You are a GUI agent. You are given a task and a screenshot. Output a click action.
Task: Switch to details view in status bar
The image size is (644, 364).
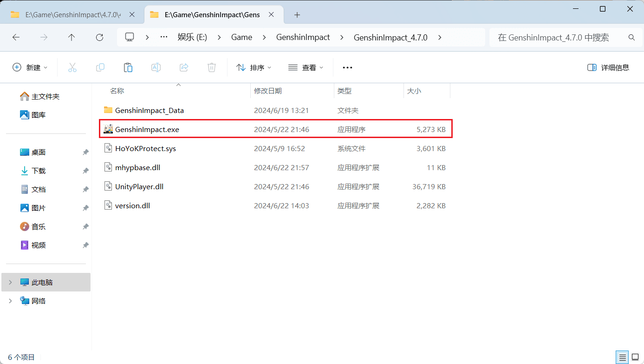tap(622, 357)
